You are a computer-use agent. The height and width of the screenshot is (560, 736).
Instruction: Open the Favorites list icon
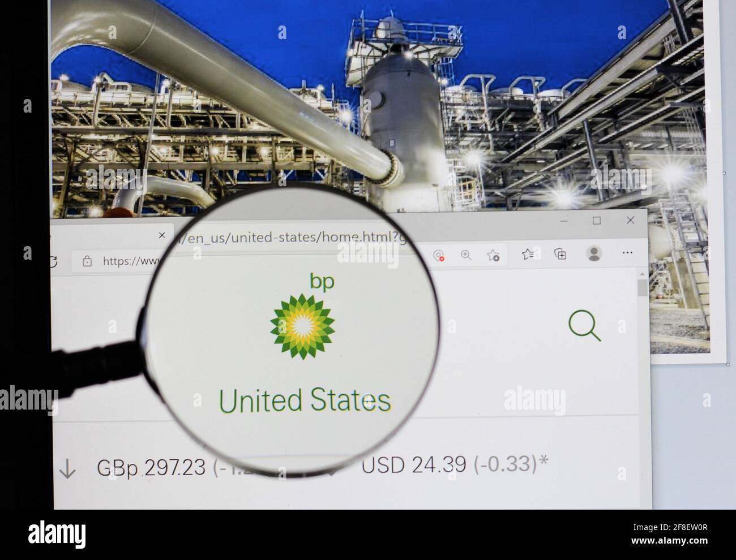point(528,255)
